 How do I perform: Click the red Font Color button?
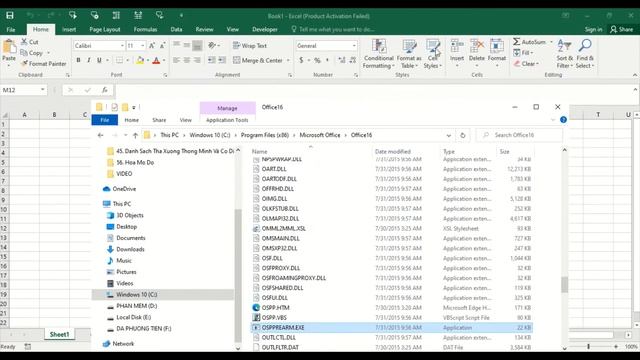tap(156, 60)
